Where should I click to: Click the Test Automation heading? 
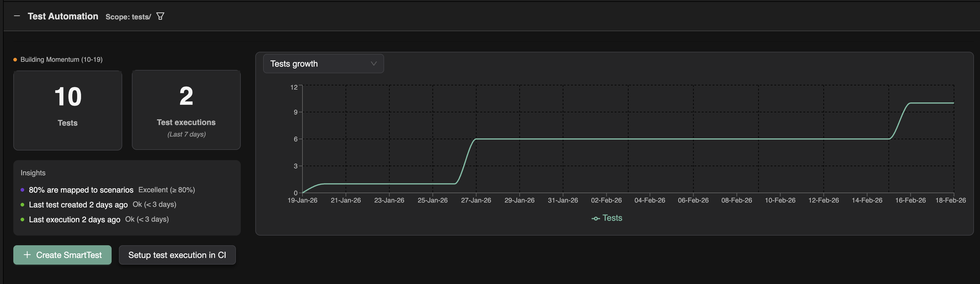point(63,16)
